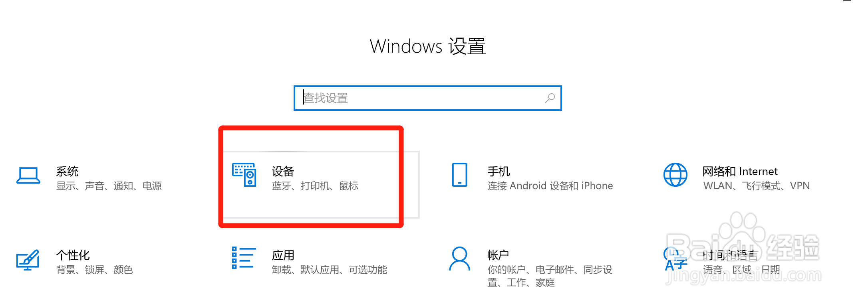The height and width of the screenshot is (304, 868).
Task: Focus the 查找设置 search field
Action: click(427, 98)
